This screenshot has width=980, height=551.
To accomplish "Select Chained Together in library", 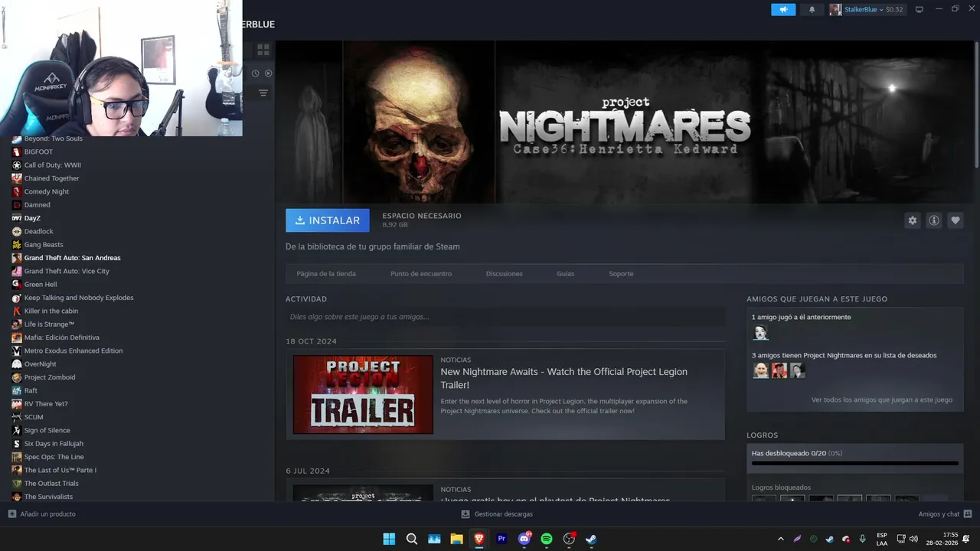I will 51,178.
